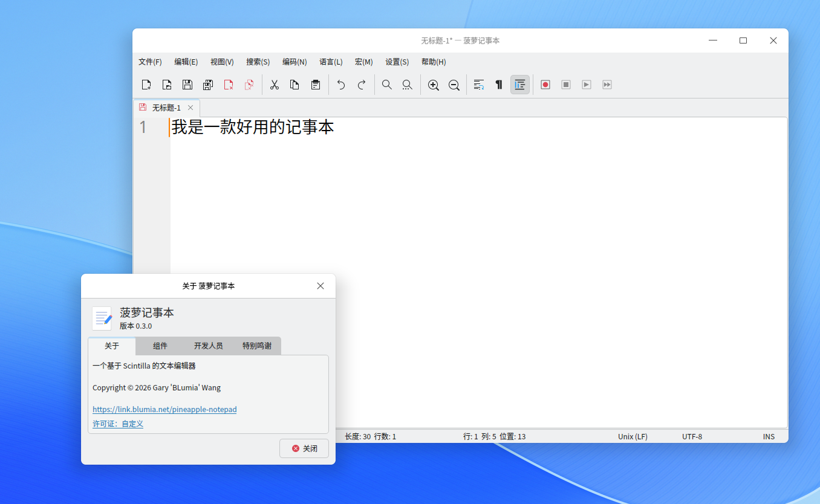Undo the last edit
The image size is (820, 504).
[340, 85]
